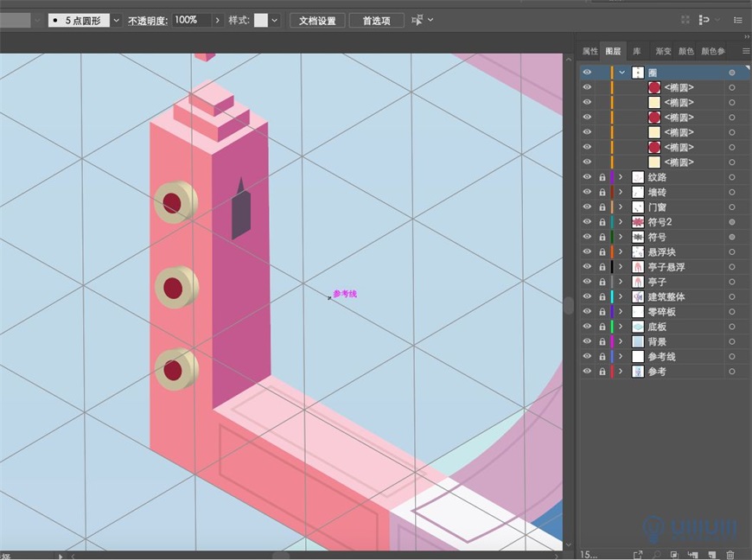Open 首选项 via its button
The image size is (752, 560).
pyautogui.click(x=376, y=20)
